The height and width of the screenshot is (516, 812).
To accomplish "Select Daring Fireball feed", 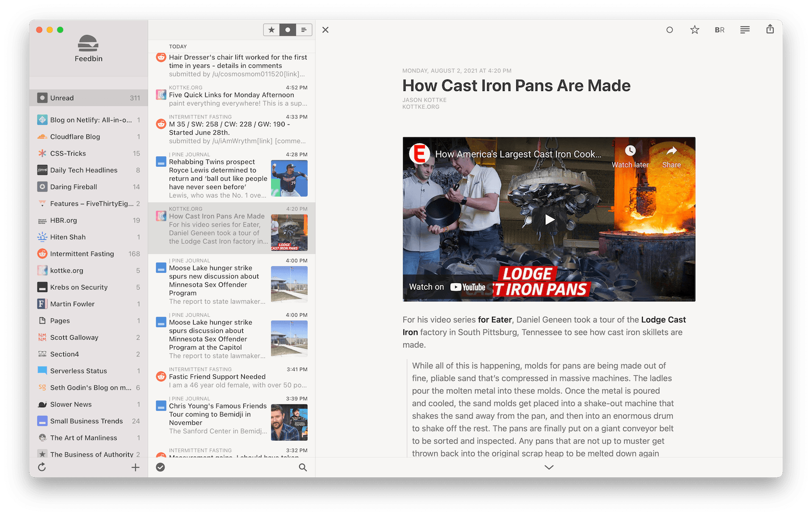I will [88, 187].
